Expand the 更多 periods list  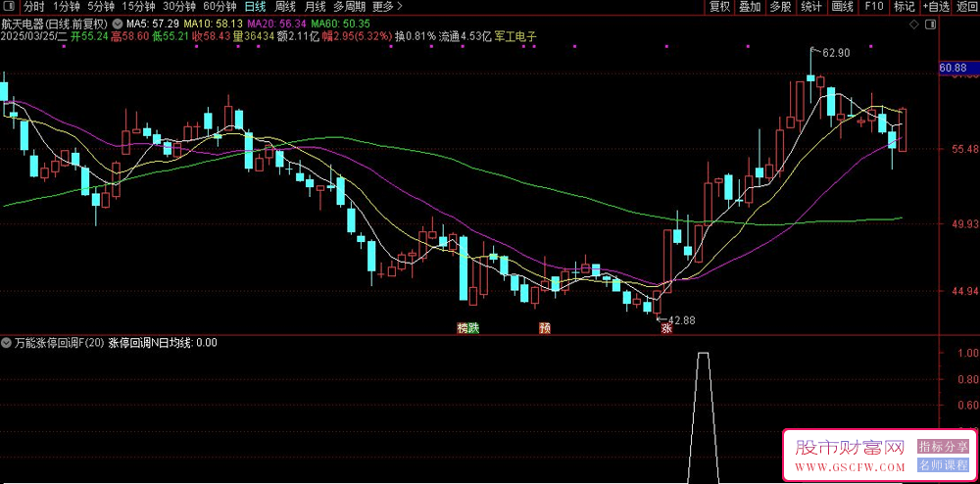pos(387,7)
